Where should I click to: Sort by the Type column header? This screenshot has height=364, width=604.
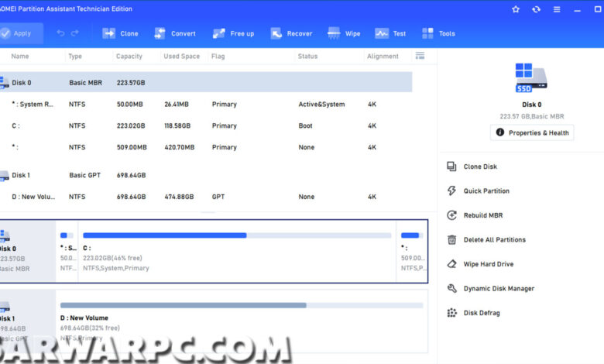[x=75, y=57]
